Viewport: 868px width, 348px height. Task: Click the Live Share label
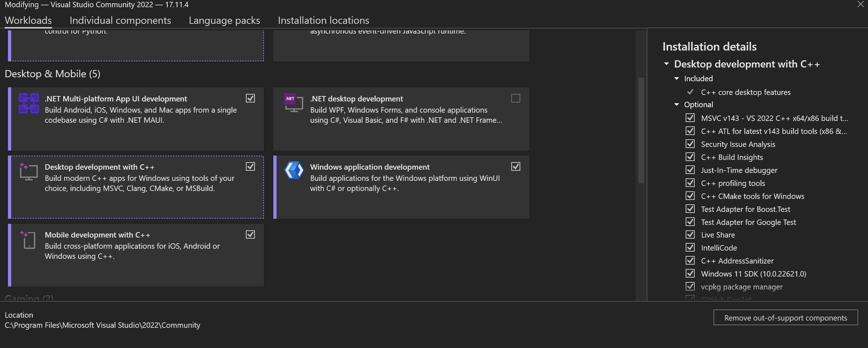(718, 235)
